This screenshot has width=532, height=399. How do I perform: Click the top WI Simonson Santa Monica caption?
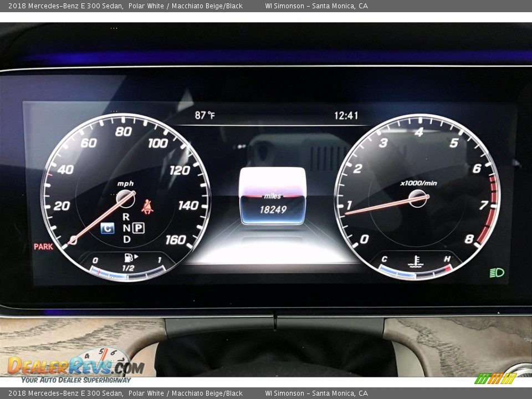point(316,6)
